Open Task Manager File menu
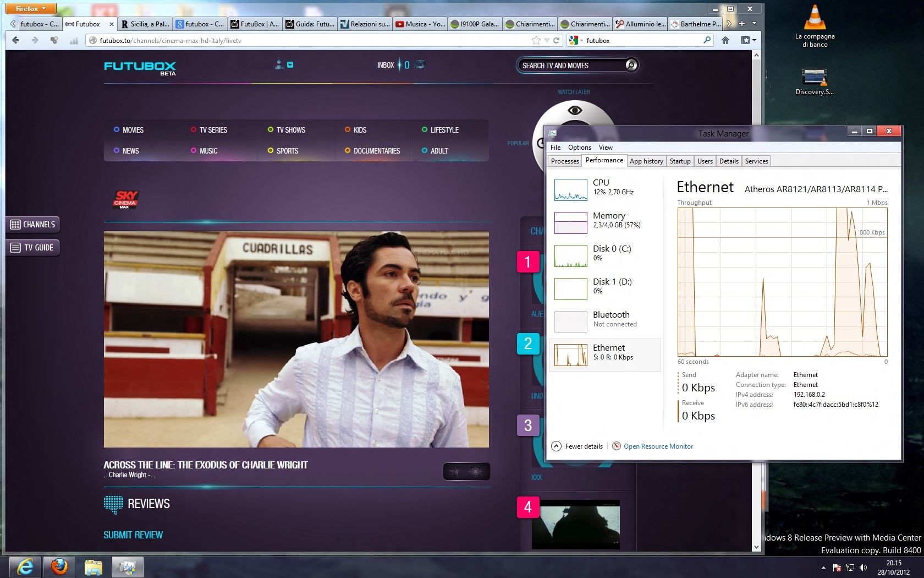This screenshot has height=578, width=924. coord(555,147)
